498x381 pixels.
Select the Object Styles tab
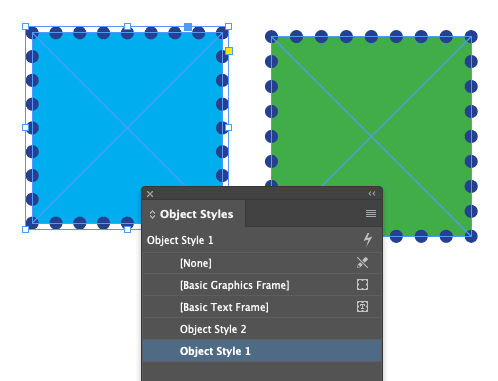[194, 214]
